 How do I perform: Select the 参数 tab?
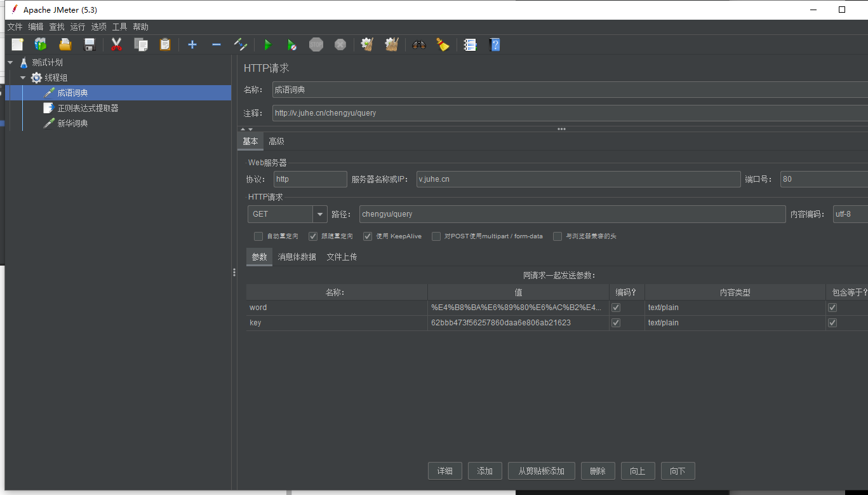[x=259, y=257]
